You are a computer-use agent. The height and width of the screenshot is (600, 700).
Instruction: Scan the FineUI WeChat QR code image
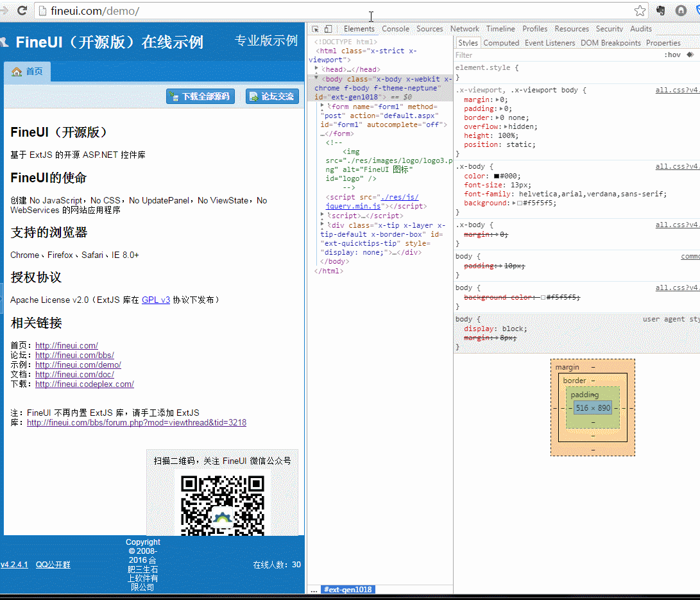coord(223,505)
